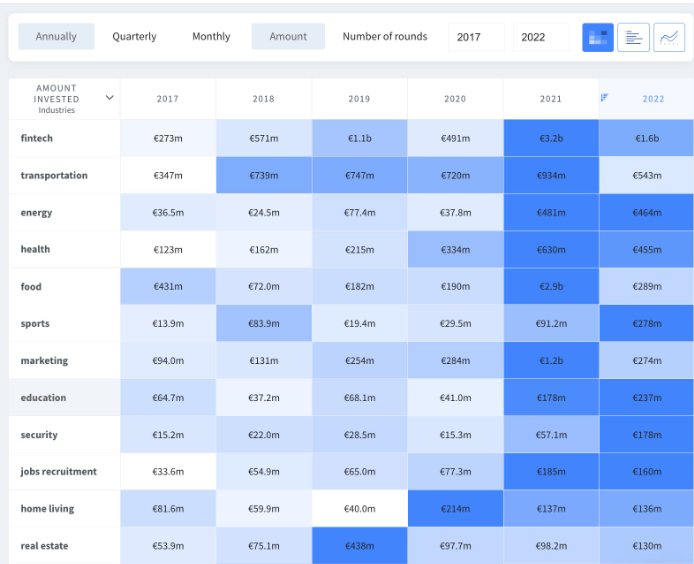Expand the Amount Invested Industries dropdown

pyautogui.click(x=109, y=98)
